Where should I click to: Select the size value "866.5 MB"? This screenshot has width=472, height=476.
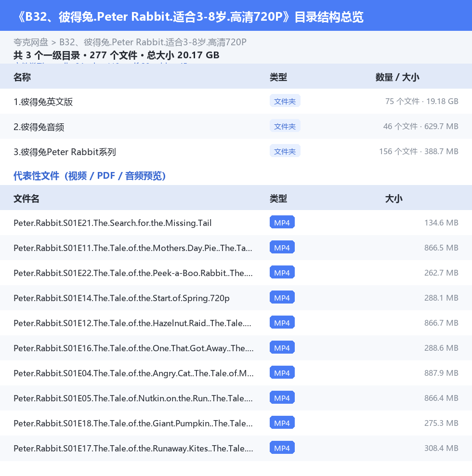(x=441, y=248)
